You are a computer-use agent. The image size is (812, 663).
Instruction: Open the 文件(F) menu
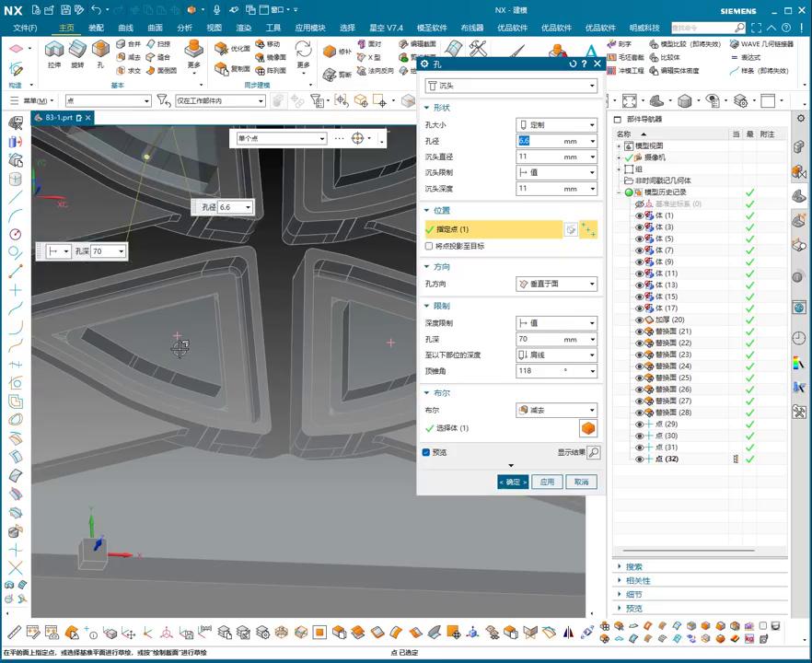pyautogui.click(x=25, y=28)
